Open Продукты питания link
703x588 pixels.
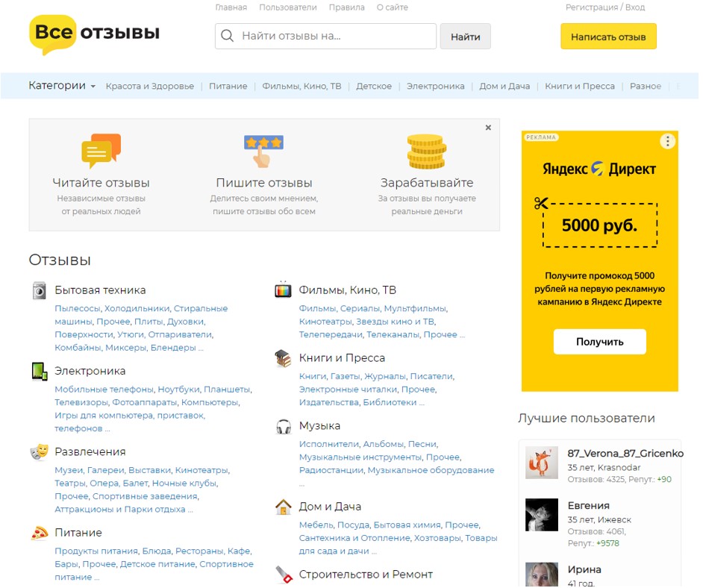point(96,551)
